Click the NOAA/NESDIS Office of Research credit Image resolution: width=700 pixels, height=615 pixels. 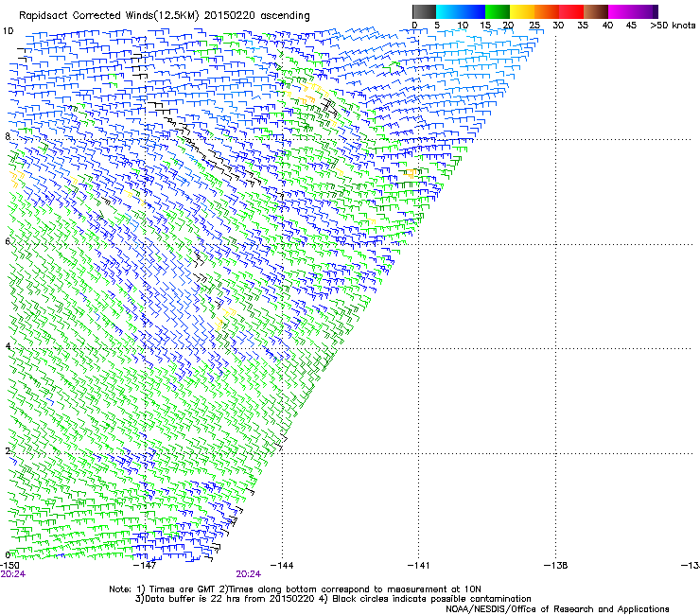click(x=557, y=609)
